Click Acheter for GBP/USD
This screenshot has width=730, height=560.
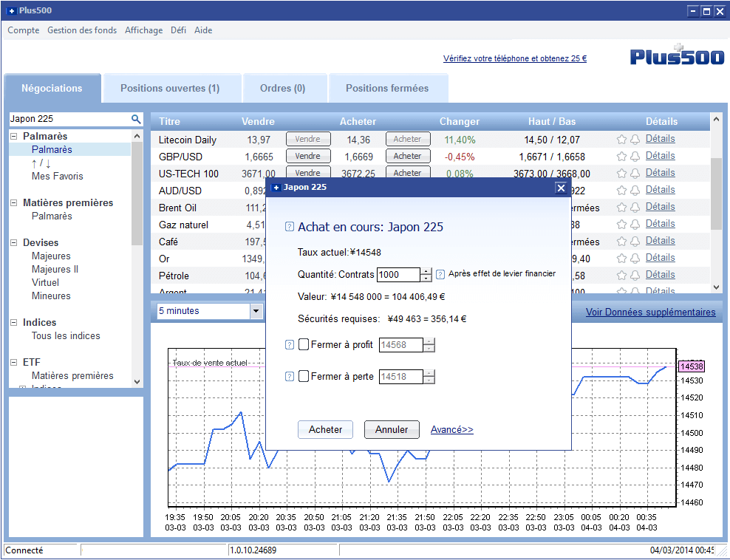(408, 156)
